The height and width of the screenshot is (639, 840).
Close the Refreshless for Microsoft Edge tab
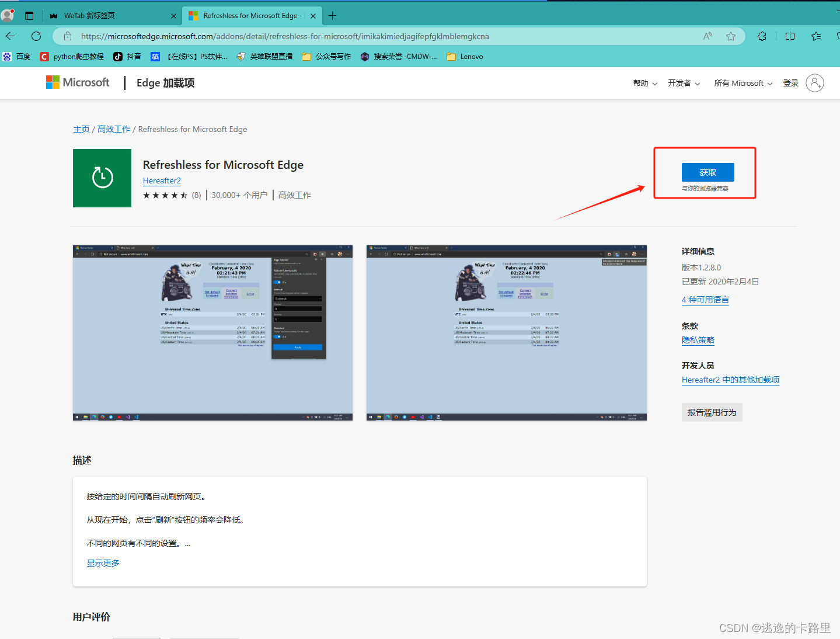(313, 16)
